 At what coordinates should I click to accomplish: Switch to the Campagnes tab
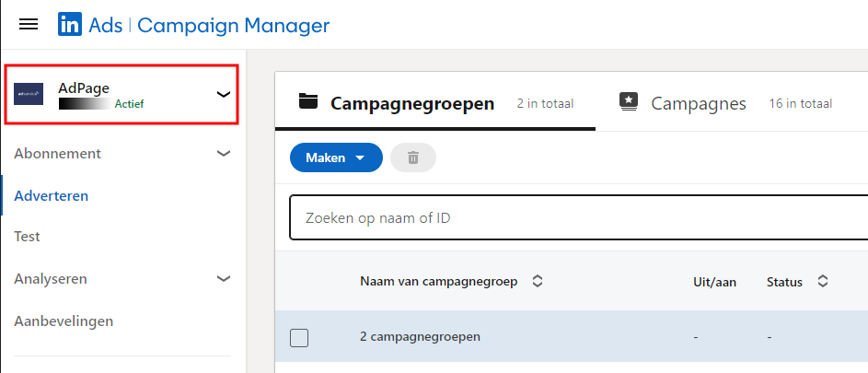click(x=698, y=103)
